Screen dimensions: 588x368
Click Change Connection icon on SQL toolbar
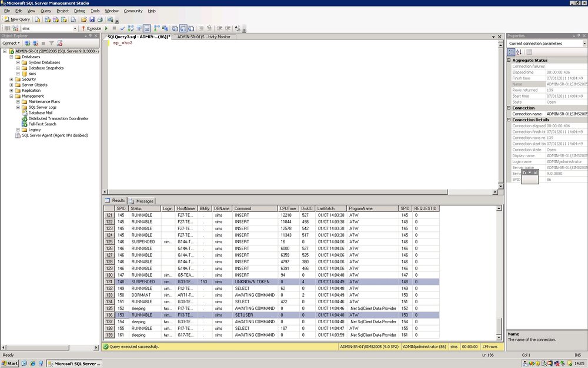click(15, 28)
